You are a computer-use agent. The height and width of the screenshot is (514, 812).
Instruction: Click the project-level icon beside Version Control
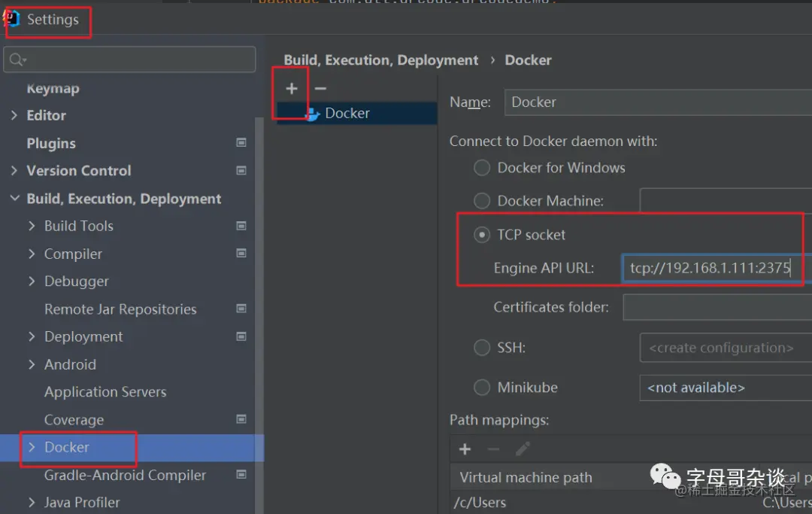pyautogui.click(x=241, y=171)
